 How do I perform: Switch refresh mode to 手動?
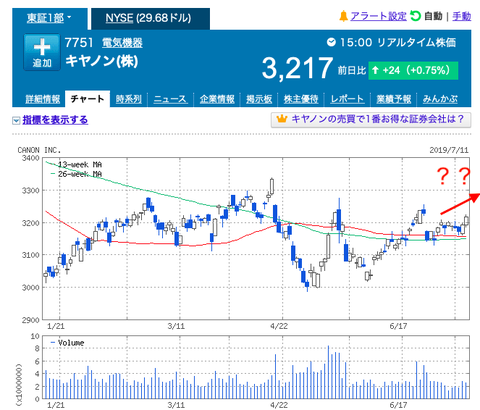point(462,16)
